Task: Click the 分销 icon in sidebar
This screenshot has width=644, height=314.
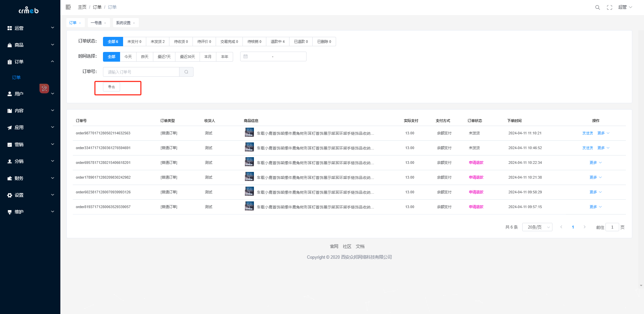Action: (x=10, y=161)
